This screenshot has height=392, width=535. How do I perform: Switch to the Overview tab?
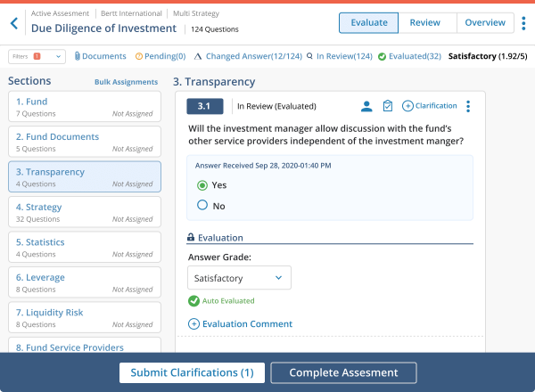click(485, 23)
